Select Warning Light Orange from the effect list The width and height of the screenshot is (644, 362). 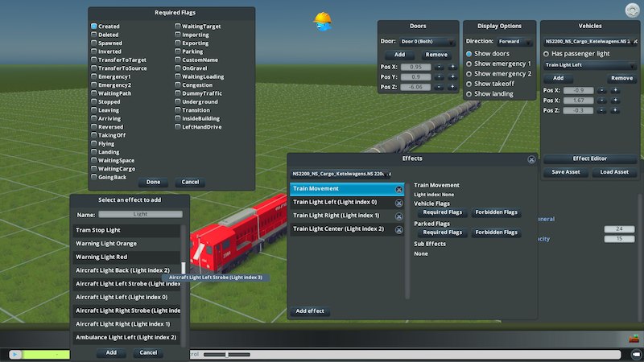[x=126, y=244]
